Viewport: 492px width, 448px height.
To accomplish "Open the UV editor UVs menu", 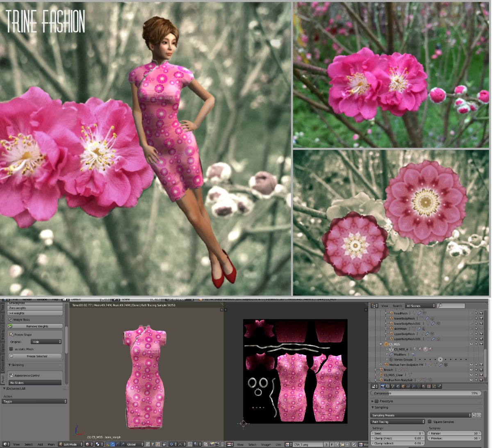I will (278, 444).
